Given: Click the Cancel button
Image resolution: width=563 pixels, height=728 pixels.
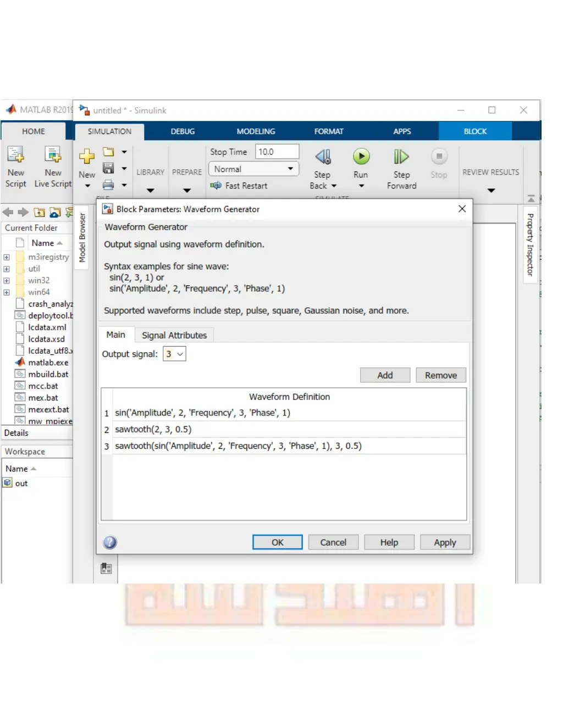Looking at the screenshot, I should [333, 542].
